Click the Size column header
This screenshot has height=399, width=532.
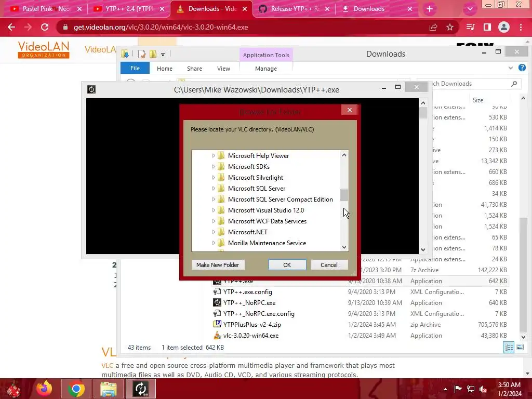click(478, 100)
